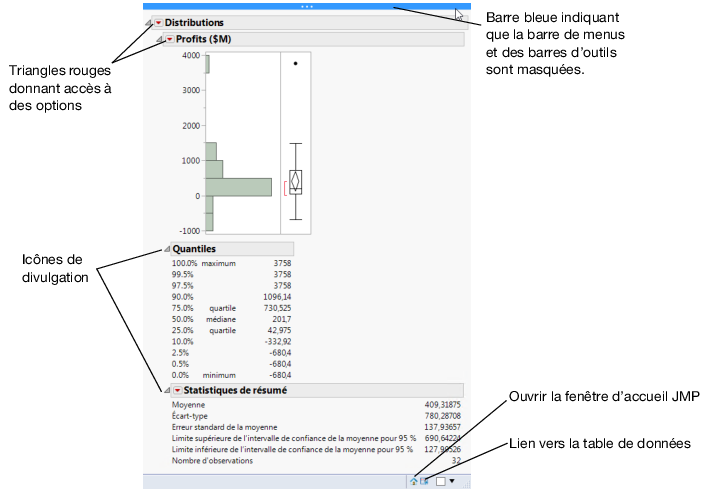Select histogram bar between 1000 and 1500
718x494 pixels.
pyautogui.click(x=211, y=152)
